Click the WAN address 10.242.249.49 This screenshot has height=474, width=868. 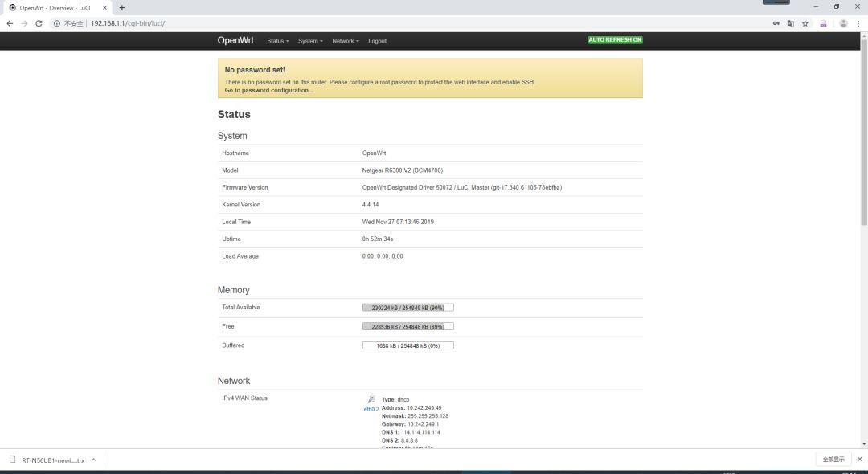pos(424,407)
